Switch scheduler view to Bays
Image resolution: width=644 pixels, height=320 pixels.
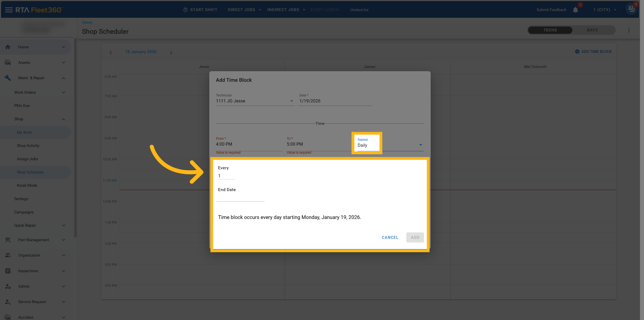tap(592, 30)
